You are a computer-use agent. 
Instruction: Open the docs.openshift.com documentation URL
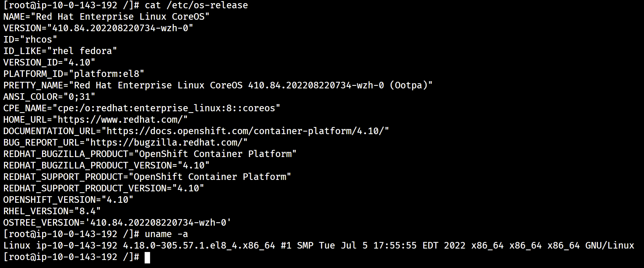click(248, 131)
